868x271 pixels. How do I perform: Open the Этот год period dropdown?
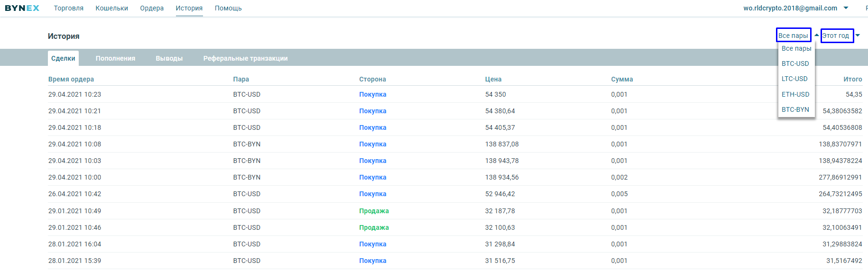point(837,36)
